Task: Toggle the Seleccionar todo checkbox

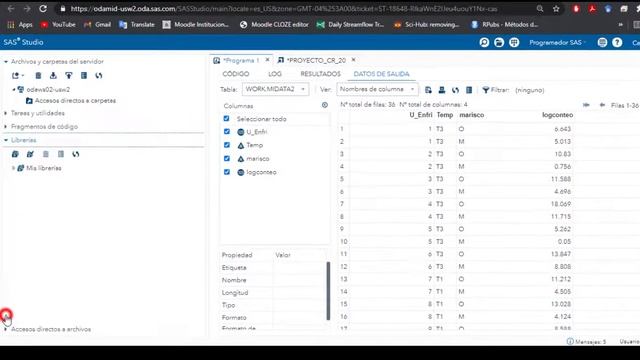Action: click(x=227, y=118)
